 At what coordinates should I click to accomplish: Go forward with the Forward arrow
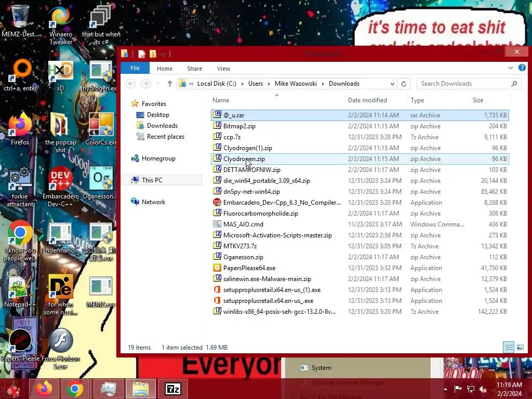[145, 84]
